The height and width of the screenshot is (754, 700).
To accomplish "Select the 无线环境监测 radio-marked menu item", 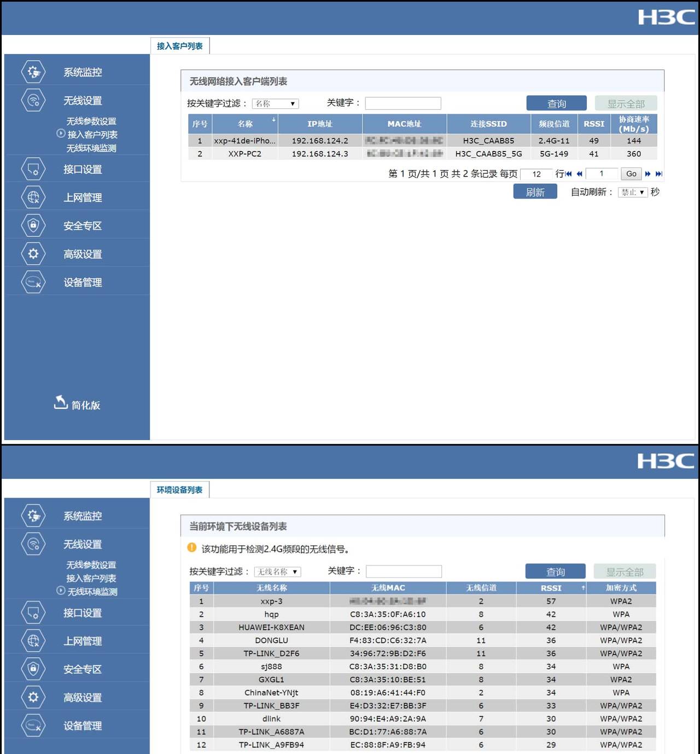I will pos(92,592).
